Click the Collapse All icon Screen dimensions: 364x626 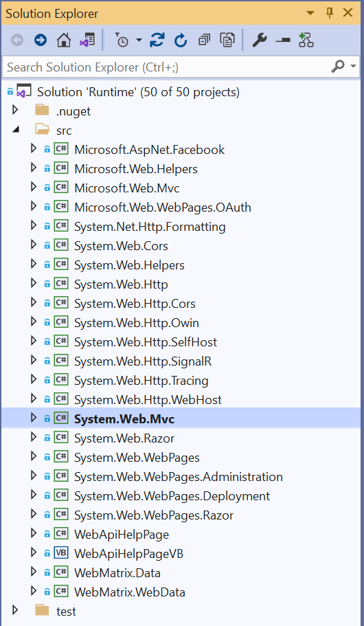pyautogui.click(x=204, y=40)
